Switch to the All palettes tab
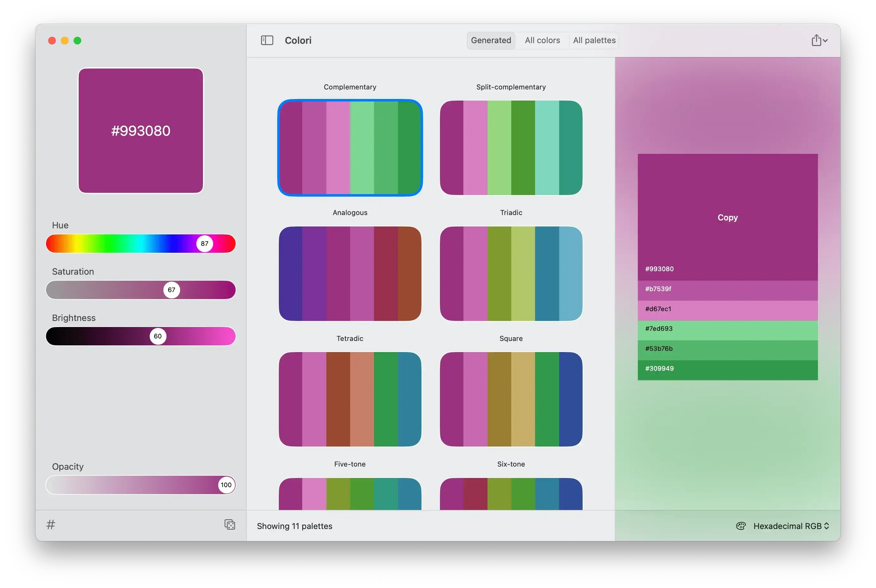 click(x=594, y=40)
